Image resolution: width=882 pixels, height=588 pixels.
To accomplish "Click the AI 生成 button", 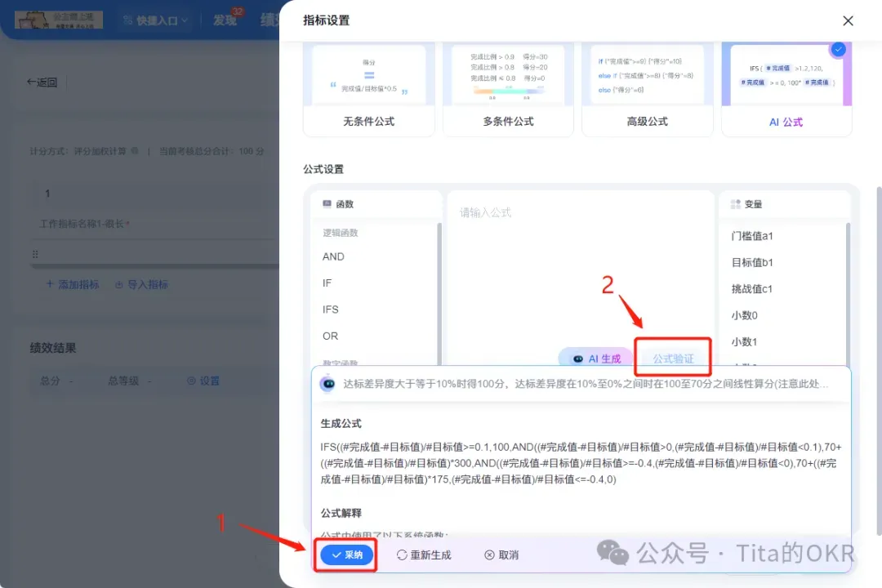I will point(595,359).
